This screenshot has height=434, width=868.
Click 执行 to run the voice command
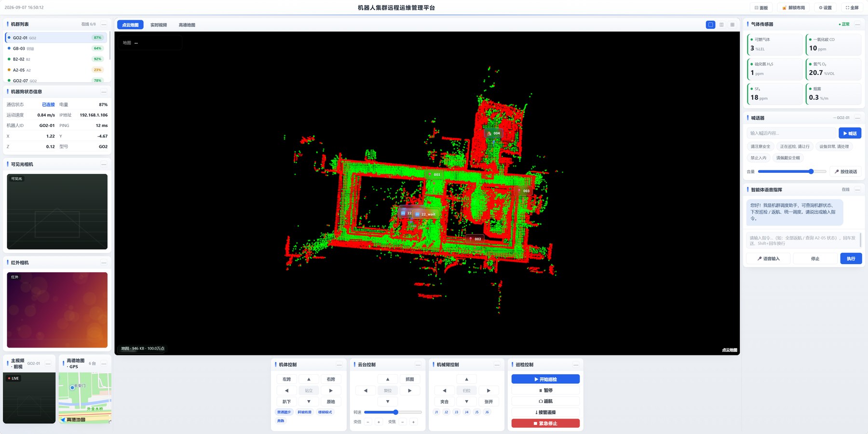(851, 259)
